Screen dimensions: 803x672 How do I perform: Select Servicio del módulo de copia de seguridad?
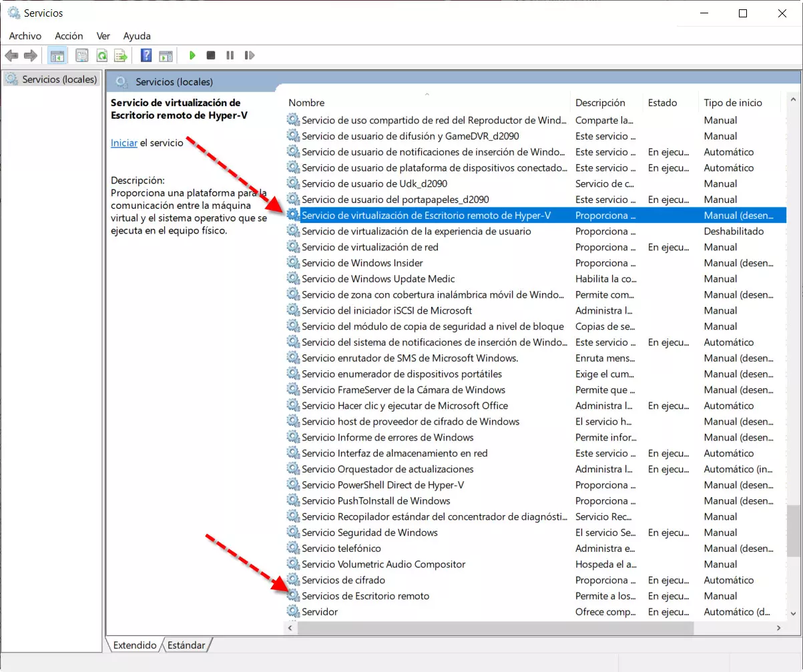[x=536, y=326]
